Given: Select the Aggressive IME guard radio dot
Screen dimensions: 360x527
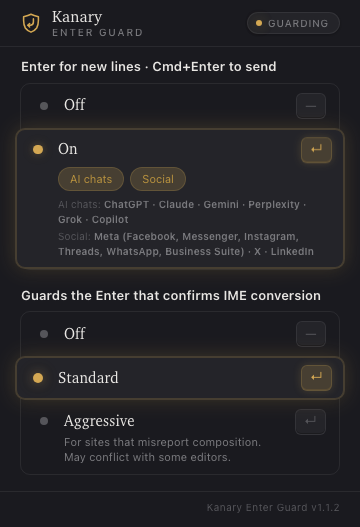Looking at the screenshot, I should pos(44,421).
